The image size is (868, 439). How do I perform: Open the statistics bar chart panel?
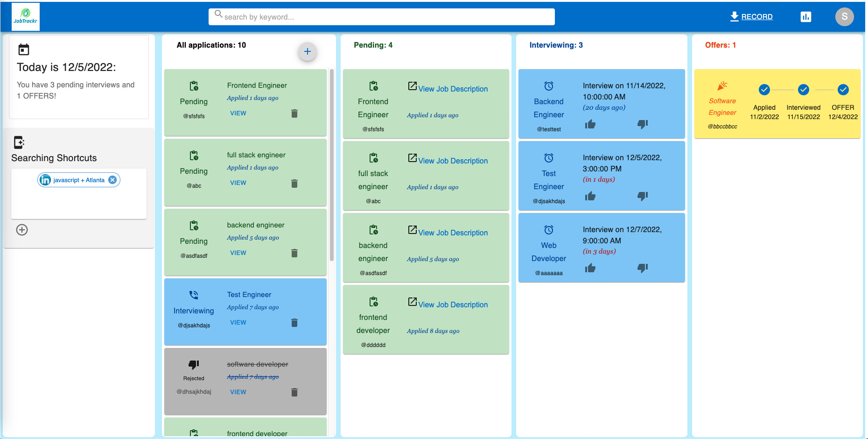click(x=806, y=16)
